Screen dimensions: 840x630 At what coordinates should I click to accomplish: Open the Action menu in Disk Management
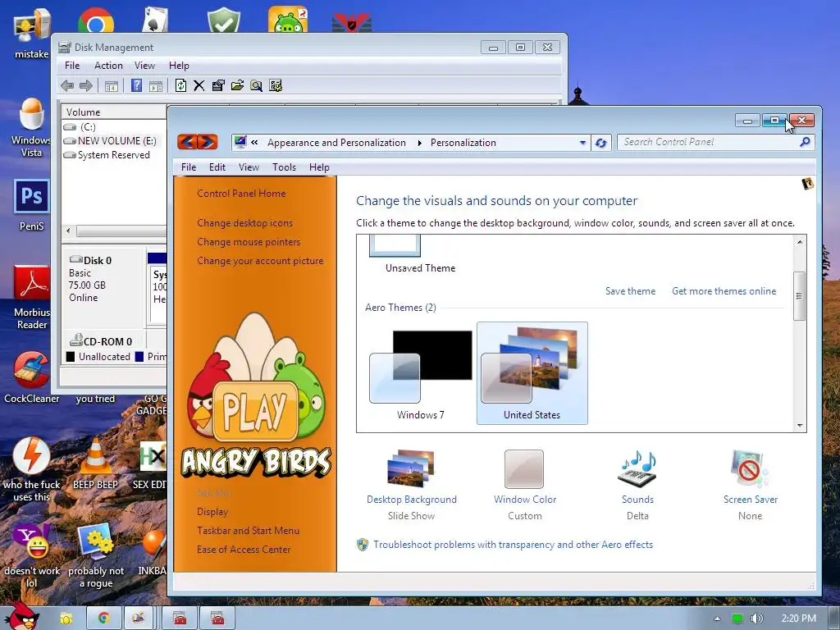(108, 66)
